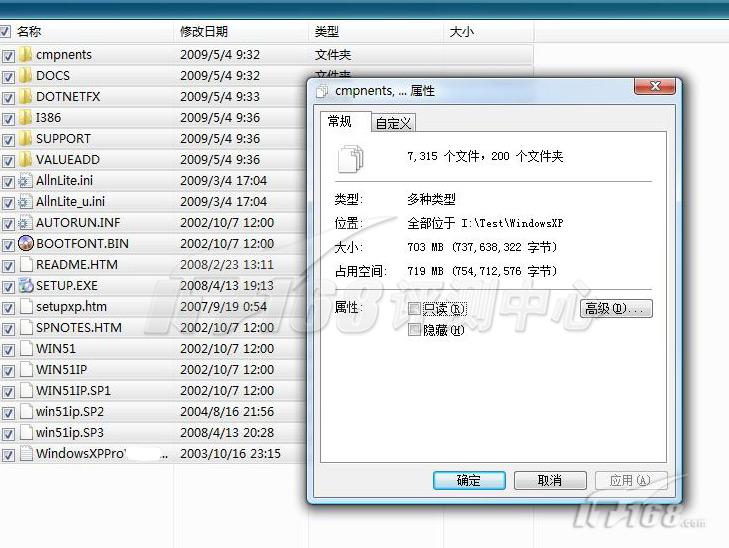729x548 pixels.
Task: Click the README.HTM file icon
Action: tap(26, 265)
